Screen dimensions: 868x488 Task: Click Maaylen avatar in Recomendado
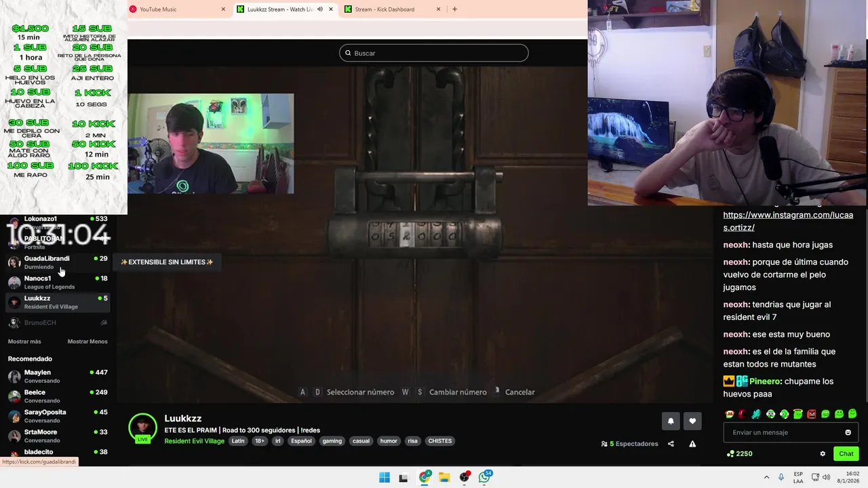click(x=14, y=376)
